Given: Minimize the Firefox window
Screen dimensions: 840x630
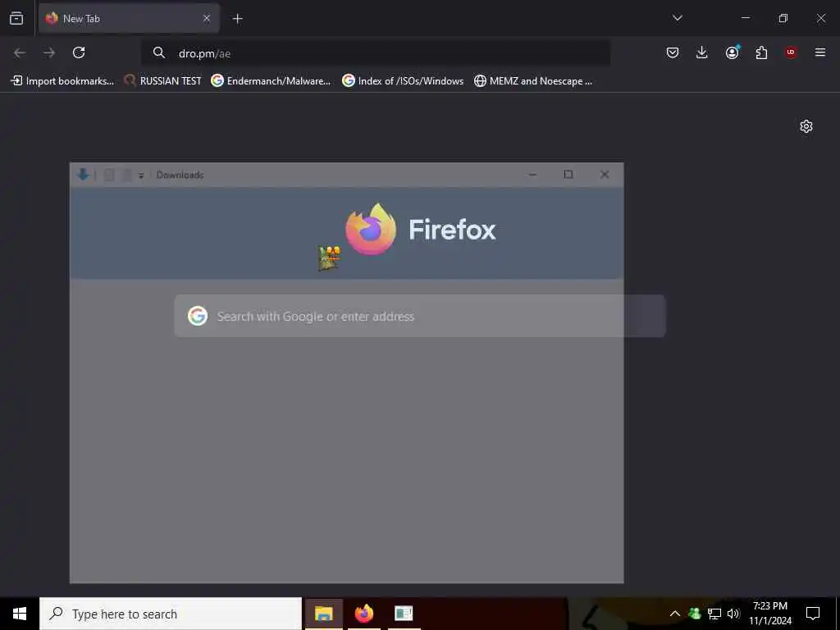Looking at the screenshot, I should pyautogui.click(x=745, y=18).
